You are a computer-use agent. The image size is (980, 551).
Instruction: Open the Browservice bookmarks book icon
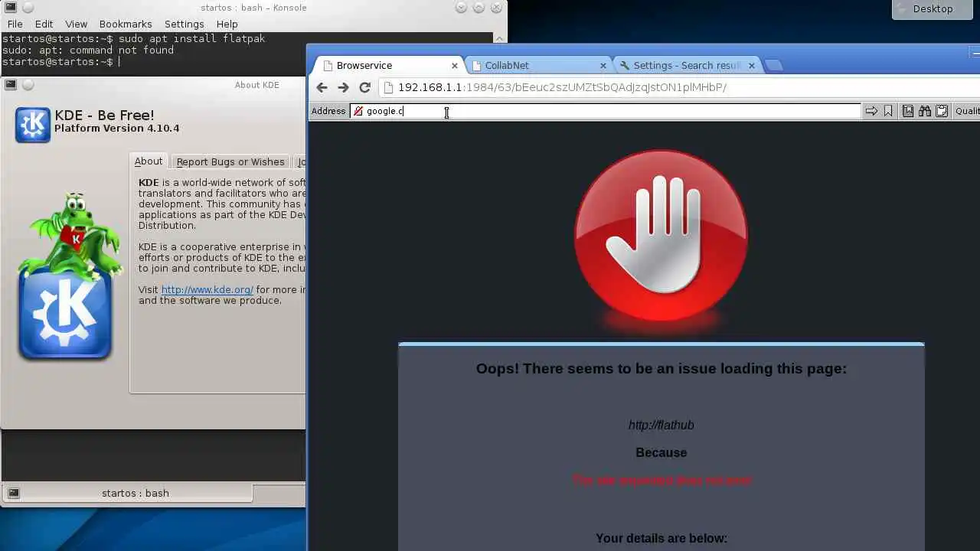pos(908,111)
